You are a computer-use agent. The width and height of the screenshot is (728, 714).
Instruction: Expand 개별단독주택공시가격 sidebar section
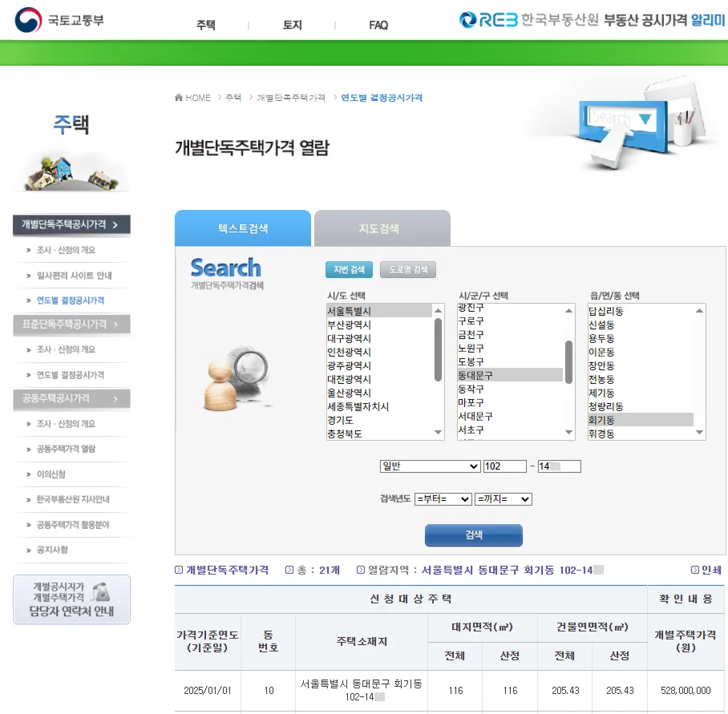click(x=71, y=224)
